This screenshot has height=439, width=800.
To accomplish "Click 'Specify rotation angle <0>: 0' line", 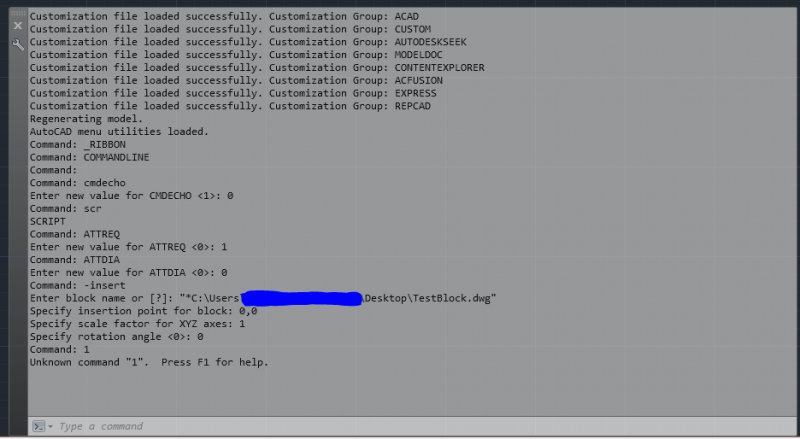I will pyautogui.click(x=116, y=336).
